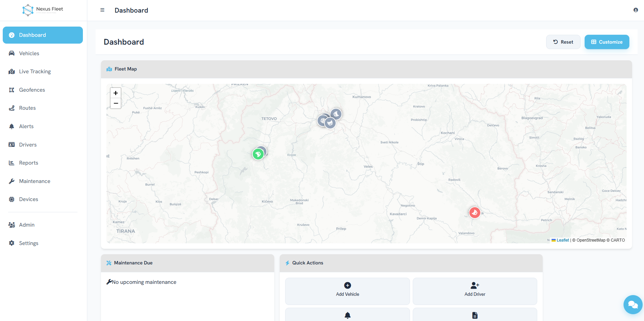This screenshot has height=321, width=644.
Task: Open Settings page
Action: coord(43,243)
